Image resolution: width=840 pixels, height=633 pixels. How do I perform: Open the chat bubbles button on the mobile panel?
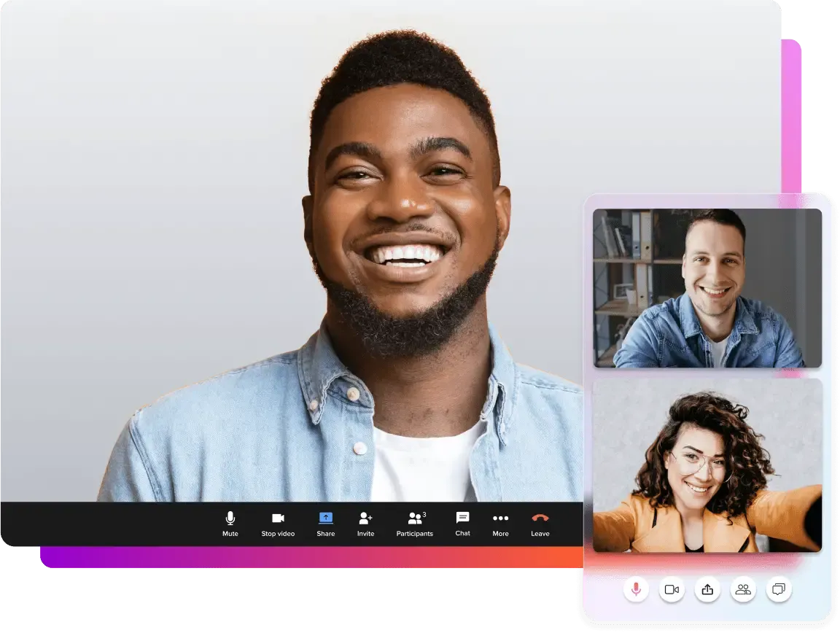[x=779, y=589]
